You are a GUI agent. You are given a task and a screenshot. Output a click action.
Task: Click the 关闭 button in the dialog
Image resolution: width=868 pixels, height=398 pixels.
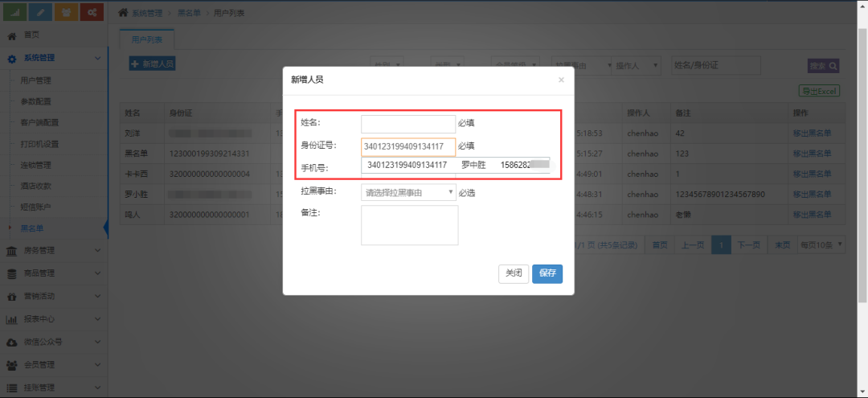pos(514,274)
